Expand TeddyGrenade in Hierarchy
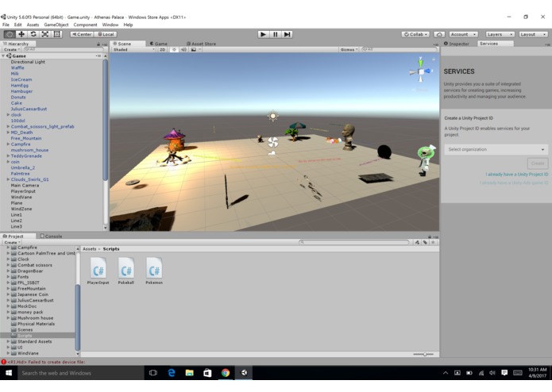 pos(8,156)
